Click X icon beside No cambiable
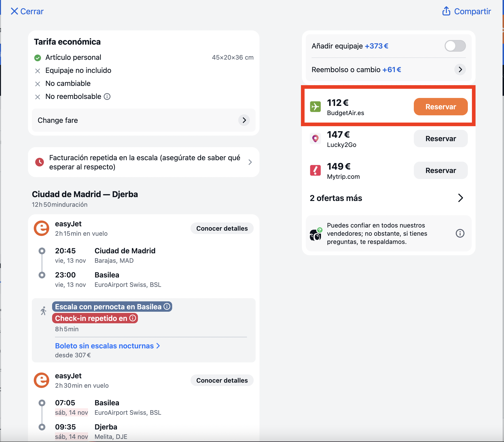The height and width of the screenshot is (442, 504). 37,84
